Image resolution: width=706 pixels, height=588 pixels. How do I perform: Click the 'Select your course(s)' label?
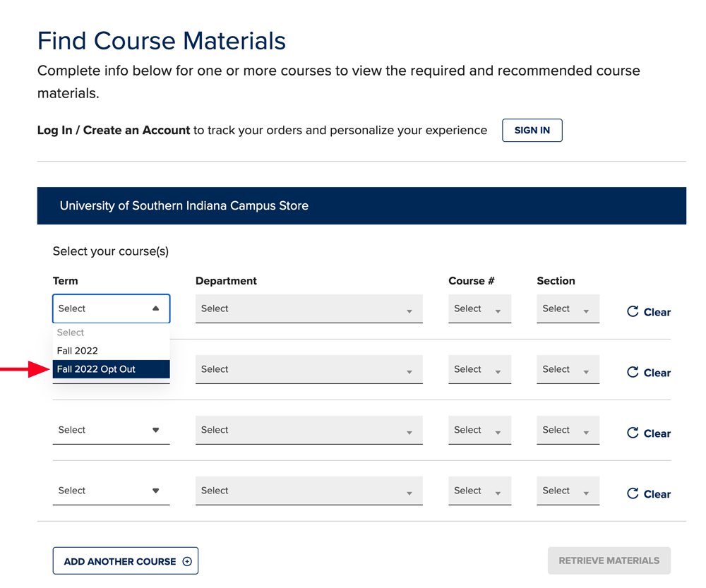point(111,251)
